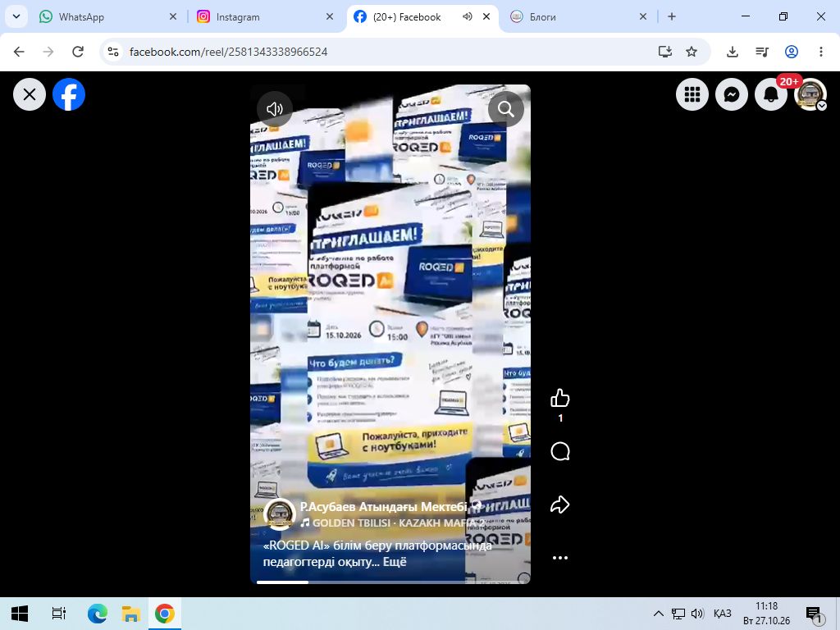The height and width of the screenshot is (630, 840).
Task: Mute the reel audio
Action: pyautogui.click(x=275, y=109)
